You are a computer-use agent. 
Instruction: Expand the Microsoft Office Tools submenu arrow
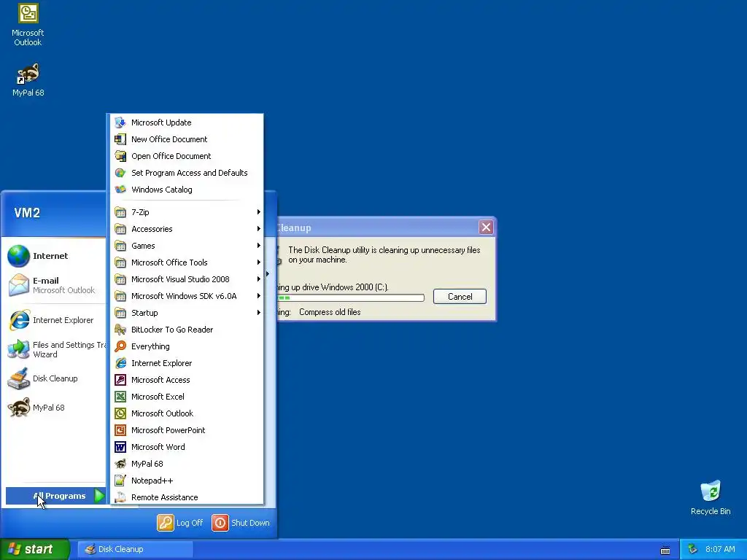coord(259,262)
